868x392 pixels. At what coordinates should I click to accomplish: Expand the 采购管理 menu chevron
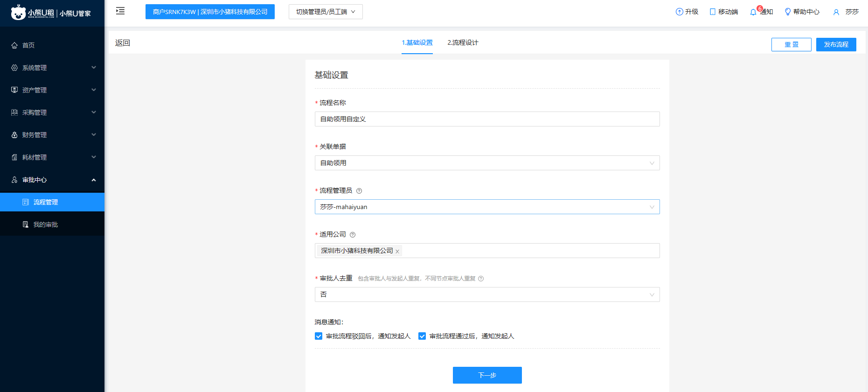click(x=94, y=112)
